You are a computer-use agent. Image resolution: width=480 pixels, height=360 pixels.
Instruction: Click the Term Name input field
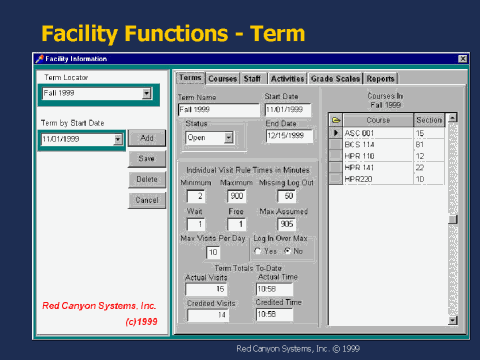[219, 110]
